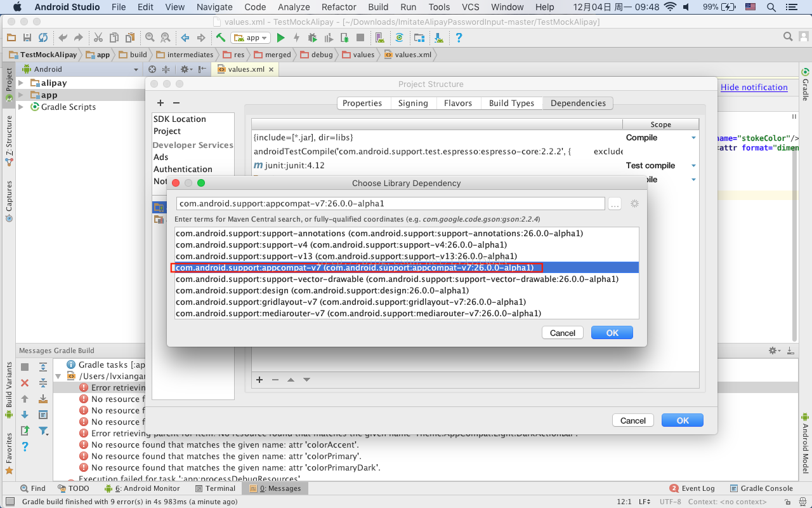
Task: Run app with green play icon
Action: point(281,37)
